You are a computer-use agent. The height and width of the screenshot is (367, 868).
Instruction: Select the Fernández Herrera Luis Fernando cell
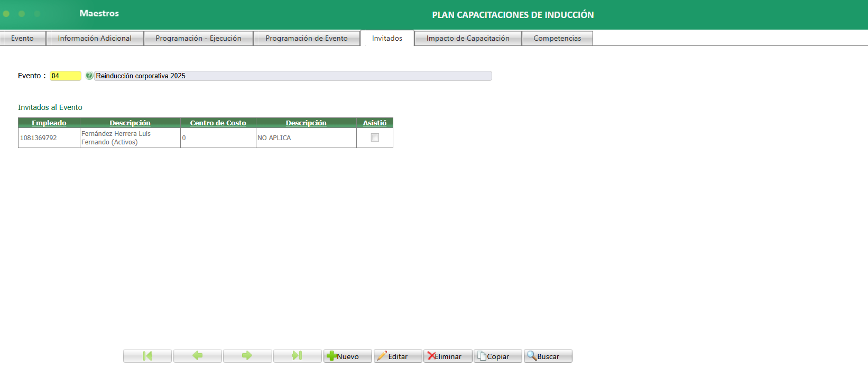tap(130, 137)
